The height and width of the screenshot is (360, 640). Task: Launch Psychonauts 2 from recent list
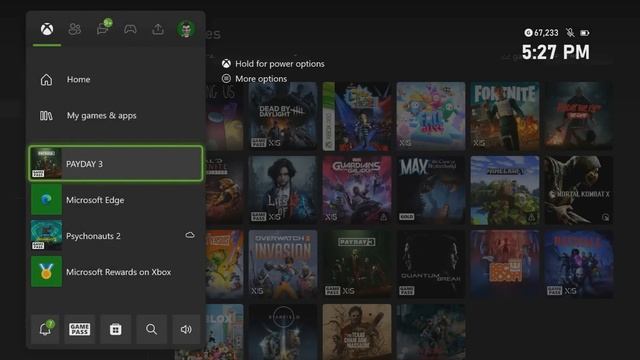coord(116,236)
